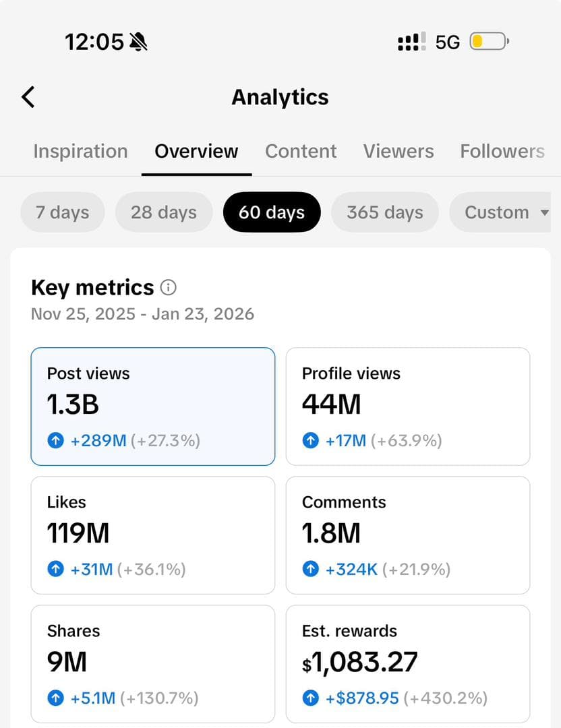Select the 28 days range
The width and height of the screenshot is (561, 728).
[164, 212]
